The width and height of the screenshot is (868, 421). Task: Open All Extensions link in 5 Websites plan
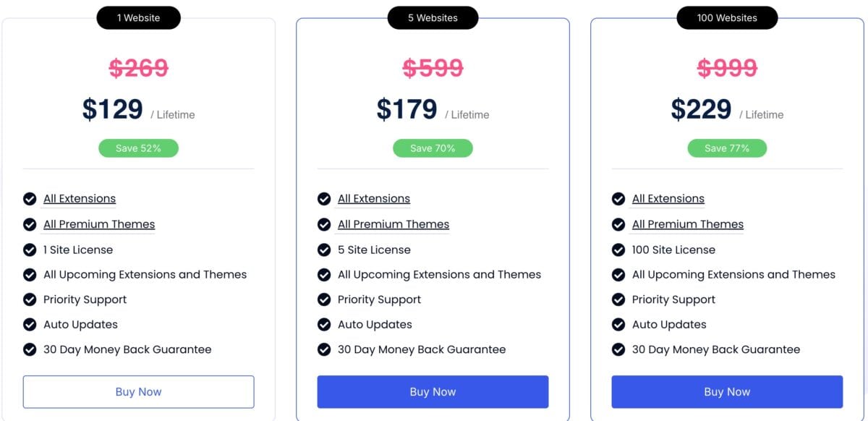374,199
